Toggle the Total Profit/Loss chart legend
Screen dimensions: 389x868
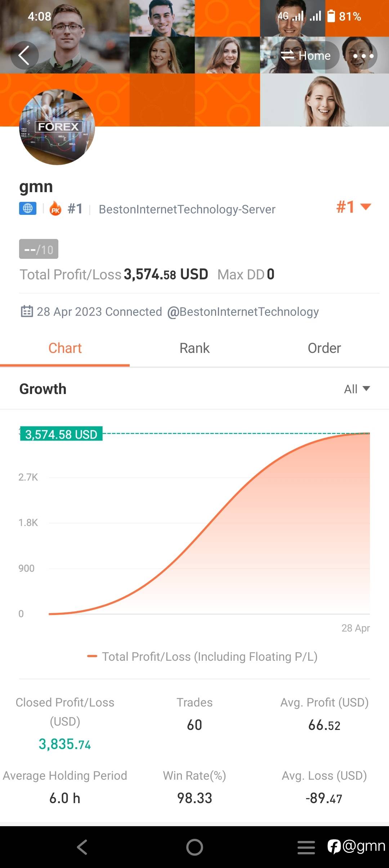pyautogui.click(x=202, y=656)
